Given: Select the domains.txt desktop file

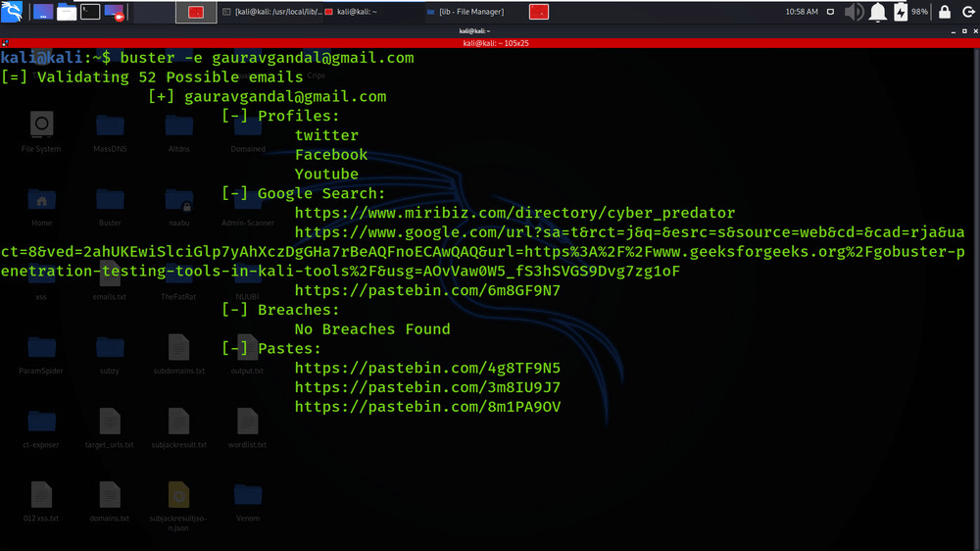Looking at the screenshot, I should 110,502.
